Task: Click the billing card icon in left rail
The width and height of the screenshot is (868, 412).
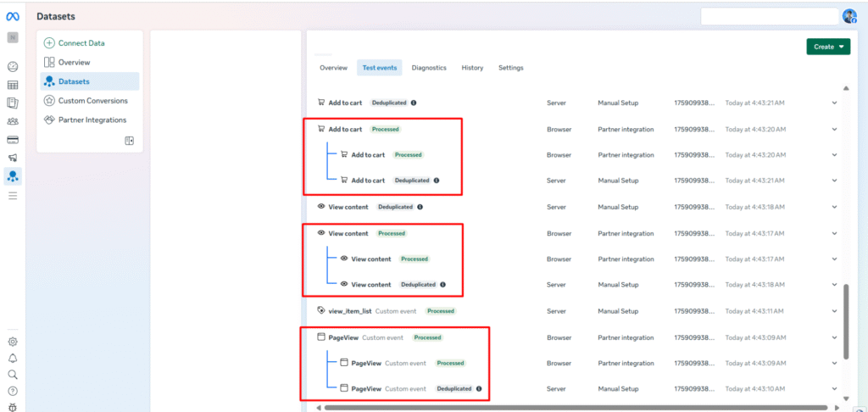Action: pyautogui.click(x=13, y=140)
